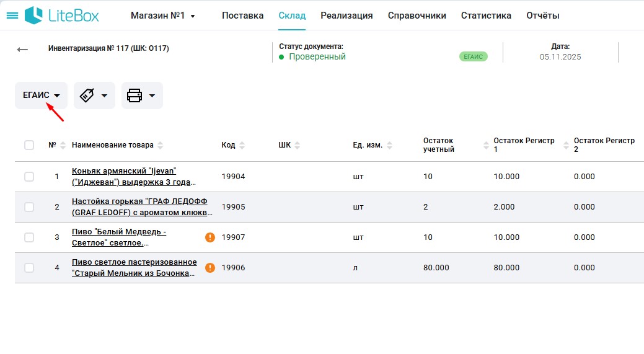
Task: Open the printer options menu
Action: point(142,95)
